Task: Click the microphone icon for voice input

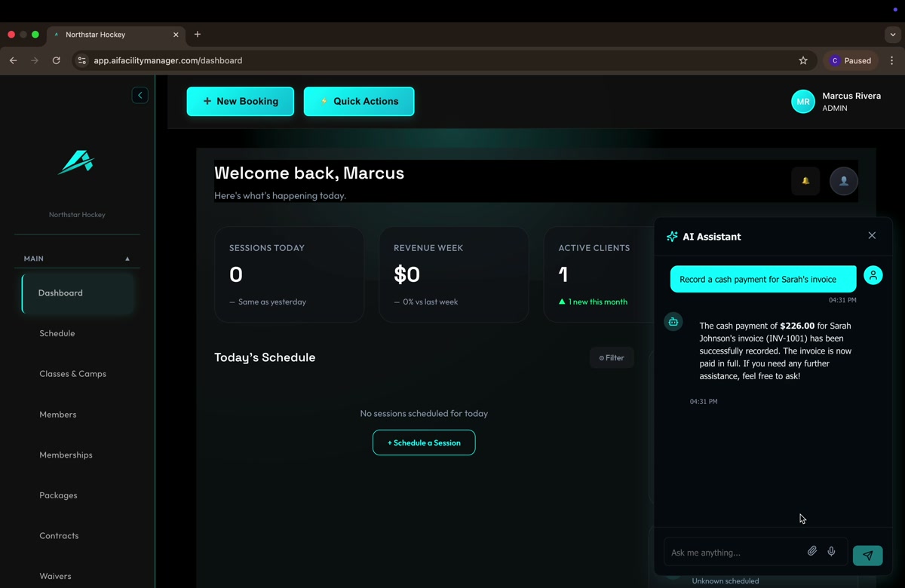Action: tap(831, 551)
